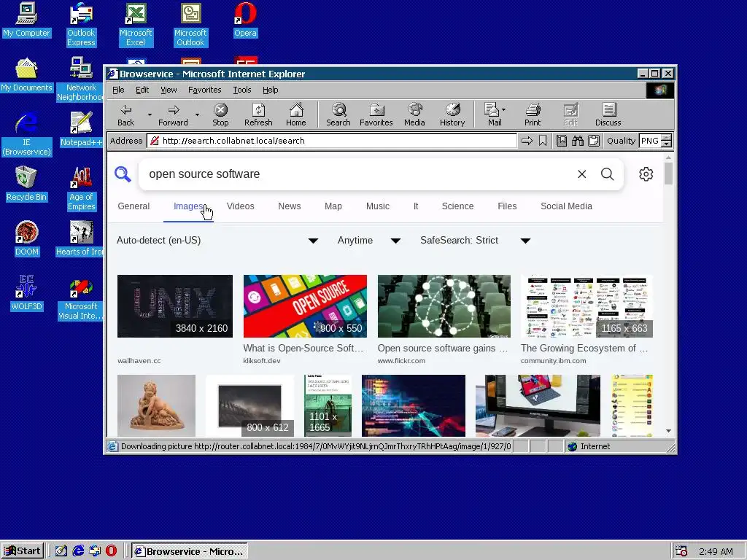Viewport: 747px width, 560px height.
Task: Open the Help menu
Action: (270, 90)
